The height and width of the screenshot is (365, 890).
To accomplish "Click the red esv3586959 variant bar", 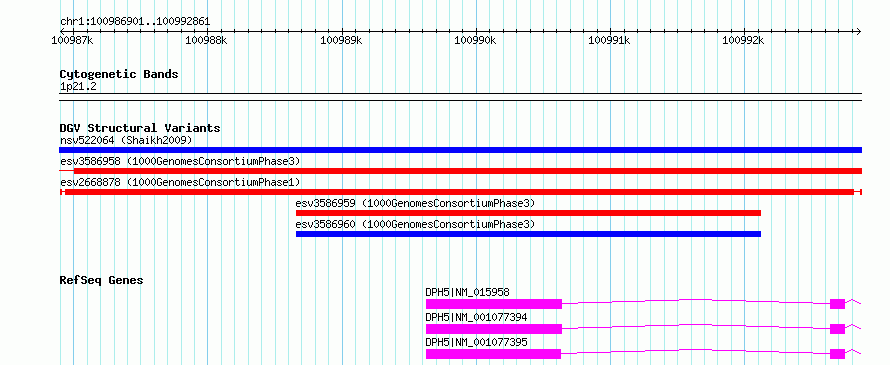I will [x=528, y=213].
